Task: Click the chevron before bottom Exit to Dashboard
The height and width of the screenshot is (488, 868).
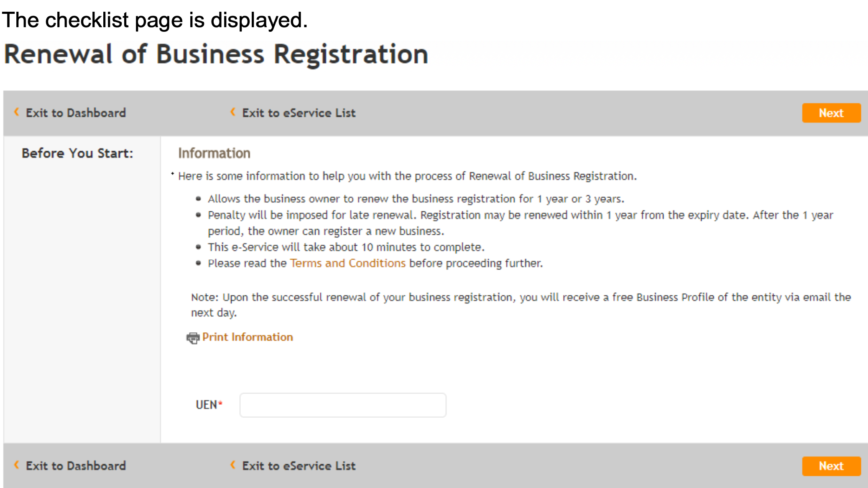Action: [x=16, y=465]
